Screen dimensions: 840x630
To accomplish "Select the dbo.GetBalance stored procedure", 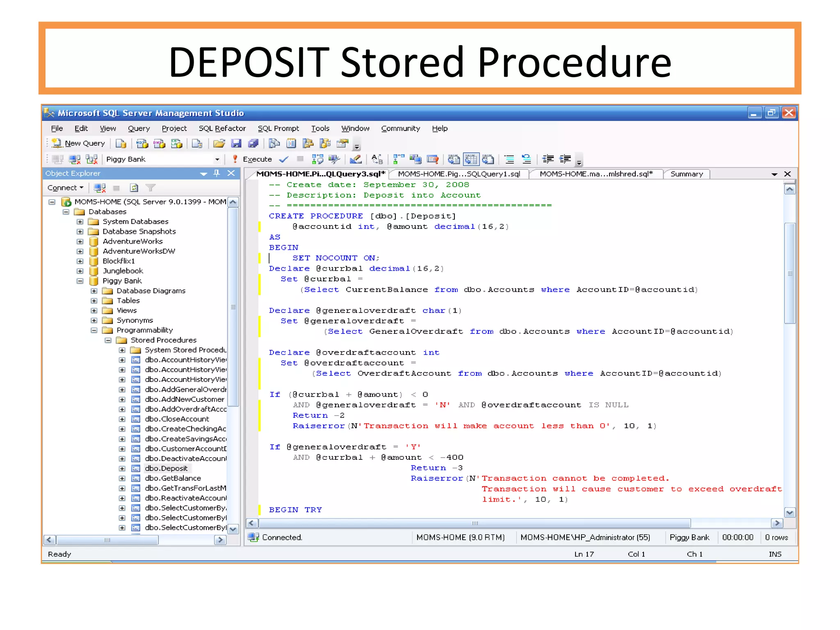I will tap(173, 478).
